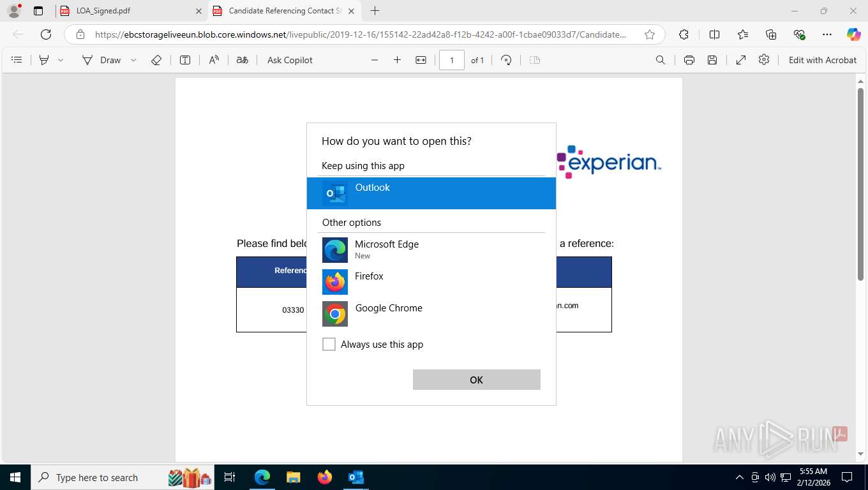The image size is (868, 490).
Task: Open Favorites list
Action: point(743,34)
